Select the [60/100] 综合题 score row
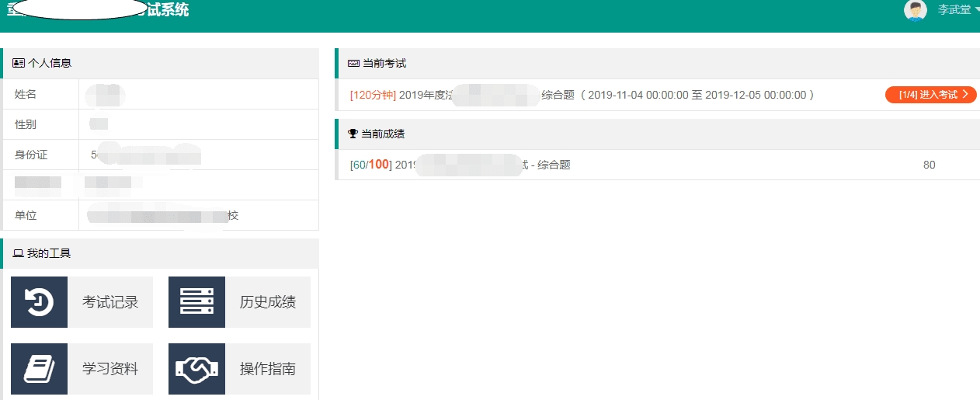 click(658, 165)
